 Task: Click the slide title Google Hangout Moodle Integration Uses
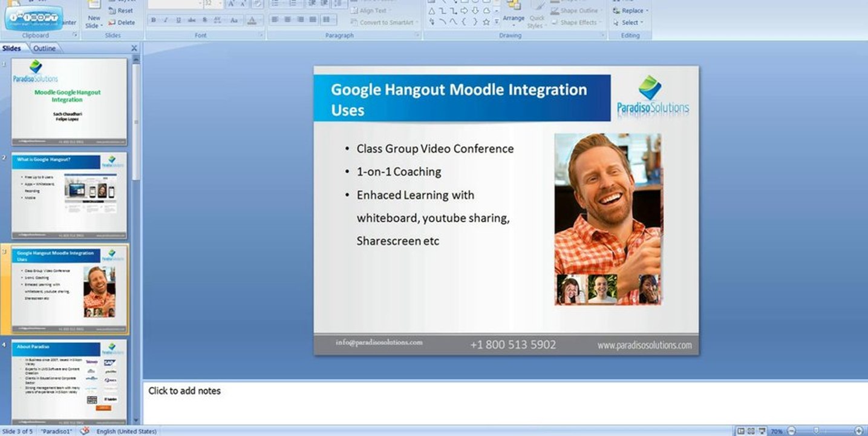[x=459, y=100]
